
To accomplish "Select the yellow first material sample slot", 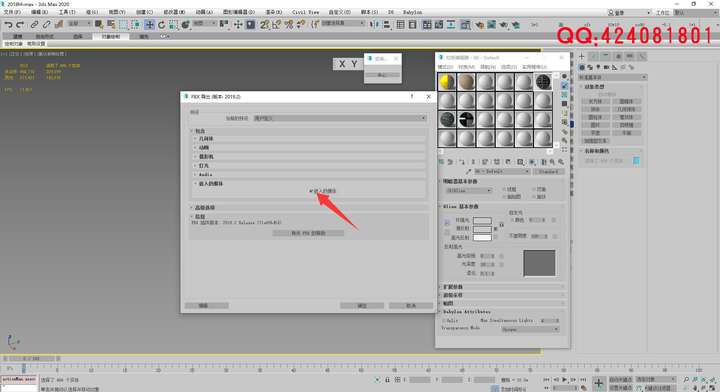I will (x=447, y=82).
